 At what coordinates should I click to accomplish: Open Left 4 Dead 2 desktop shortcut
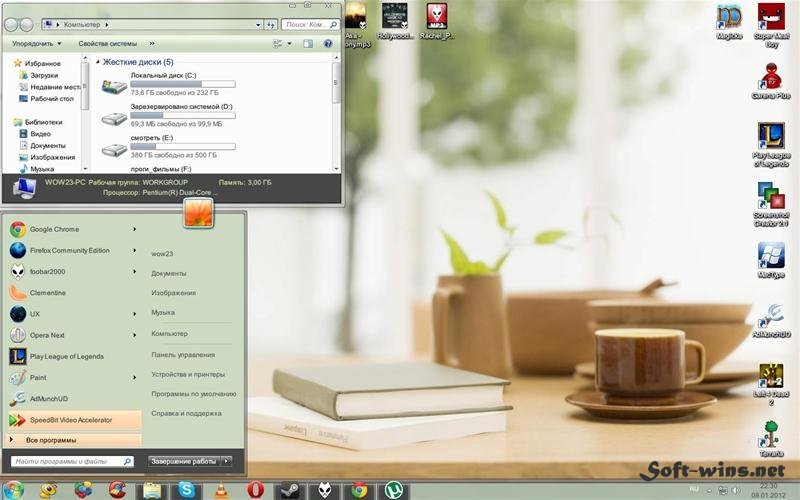[x=771, y=384]
